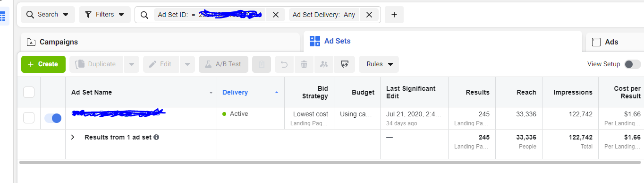This screenshot has width=644, height=183.
Task: Tick the ad set row checkbox
Action: (29, 118)
